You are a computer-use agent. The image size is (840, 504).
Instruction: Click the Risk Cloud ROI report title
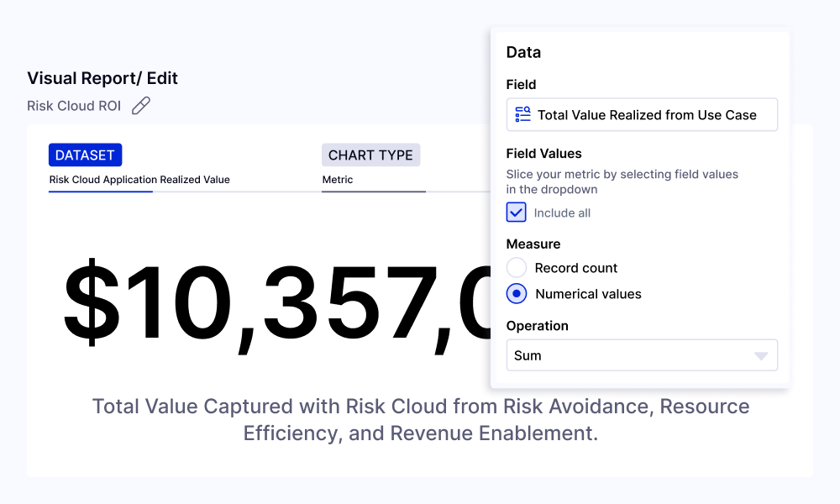click(74, 106)
